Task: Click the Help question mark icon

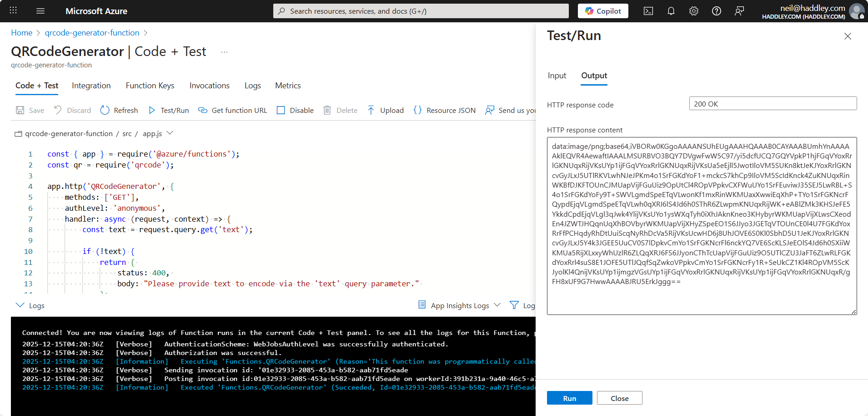Action: click(x=717, y=11)
